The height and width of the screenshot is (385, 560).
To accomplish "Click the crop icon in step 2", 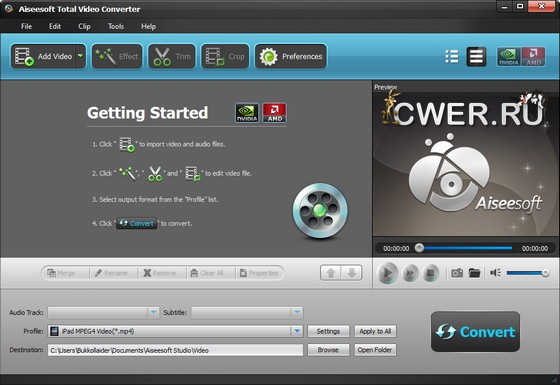I will click(x=193, y=174).
